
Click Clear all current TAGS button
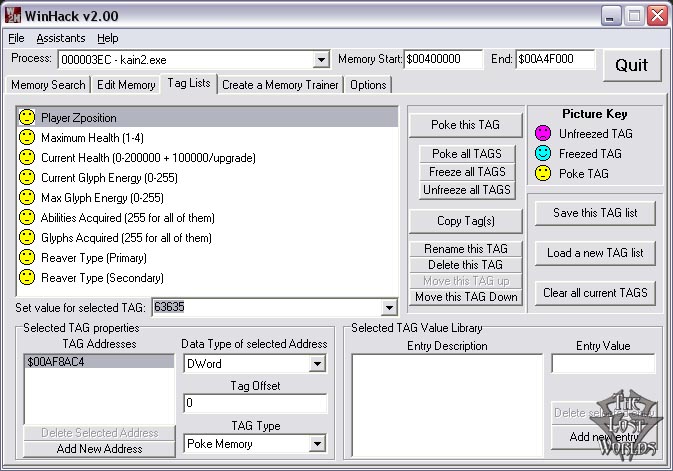[x=595, y=293]
